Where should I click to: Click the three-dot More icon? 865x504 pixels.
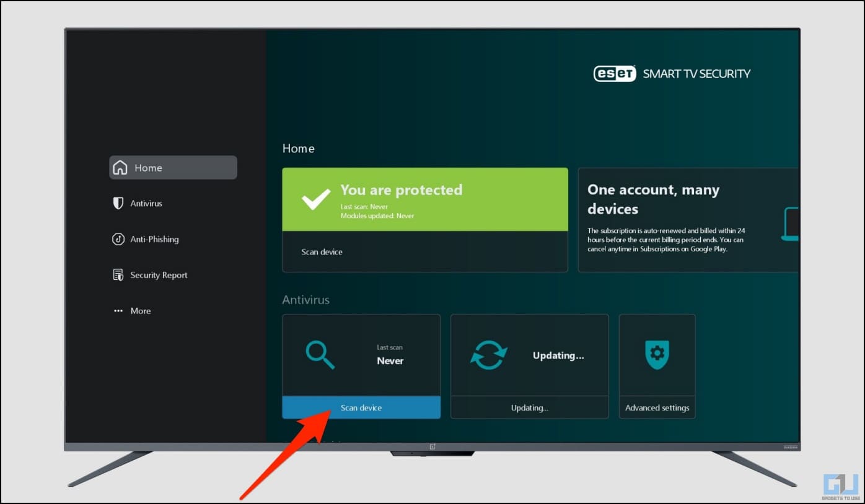pos(118,311)
